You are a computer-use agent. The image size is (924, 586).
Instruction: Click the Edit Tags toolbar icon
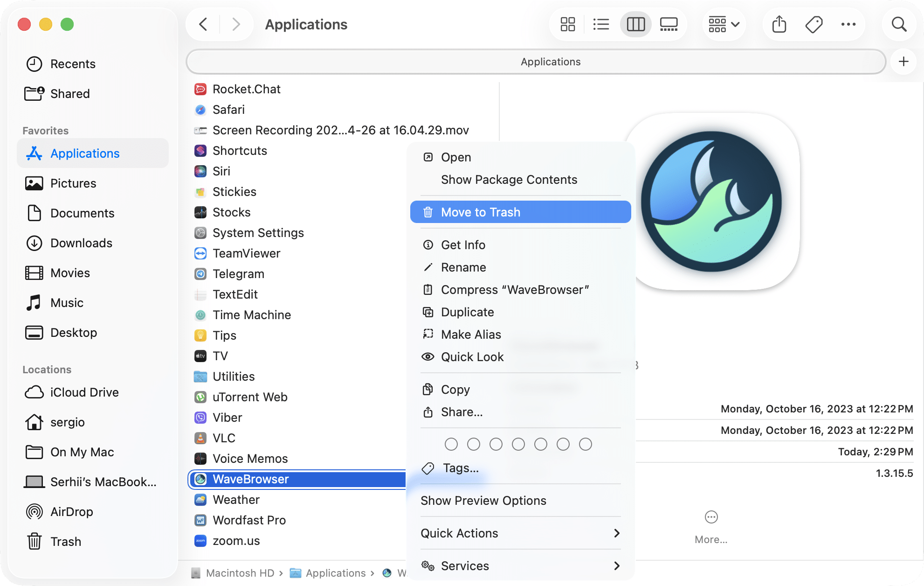814,24
